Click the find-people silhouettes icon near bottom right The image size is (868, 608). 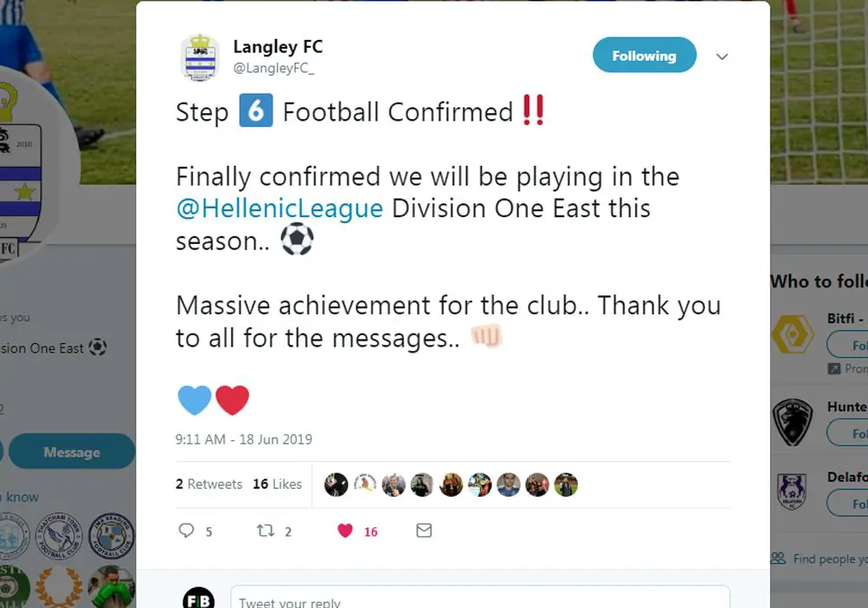tap(779, 558)
